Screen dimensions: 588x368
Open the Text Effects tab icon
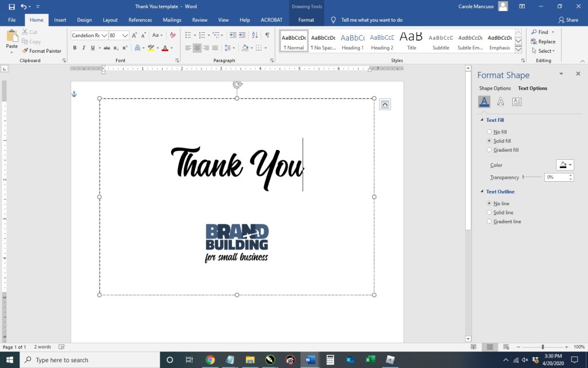500,102
